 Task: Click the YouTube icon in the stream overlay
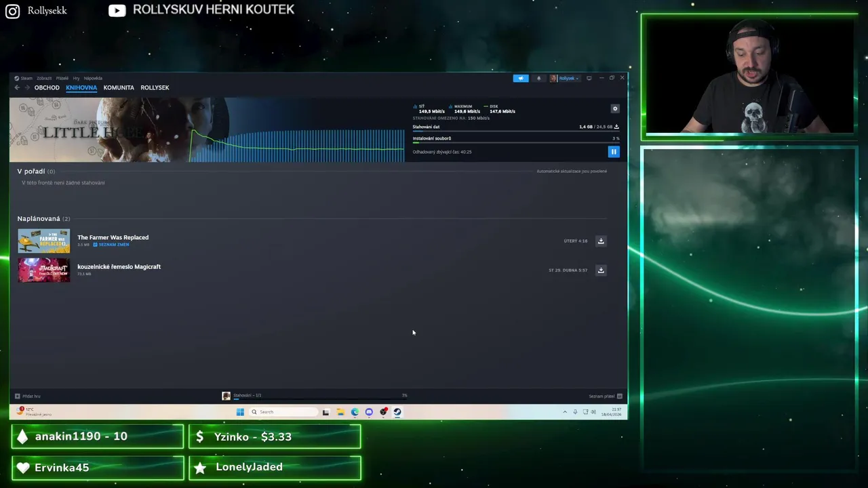pyautogui.click(x=117, y=11)
